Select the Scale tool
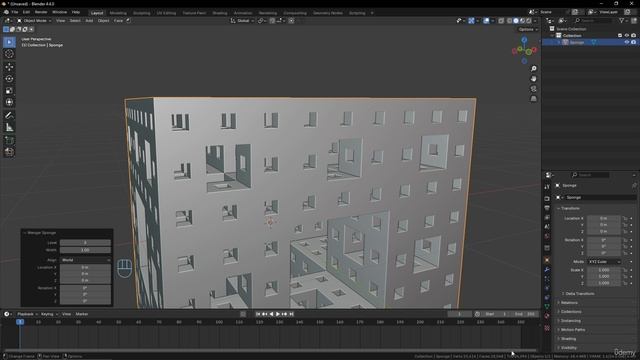Viewport: 640px width, 360px height. [x=9, y=91]
